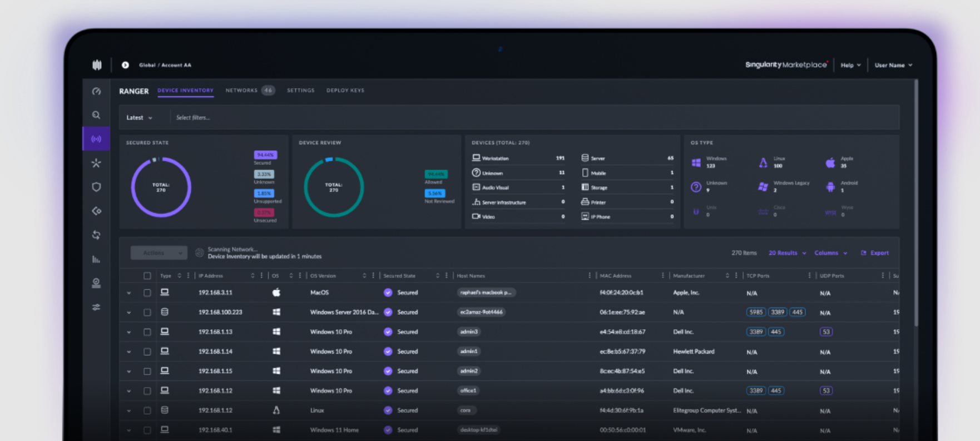980x441 pixels.
Task: Click the Android OS type icon
Action: pos(830,187)
